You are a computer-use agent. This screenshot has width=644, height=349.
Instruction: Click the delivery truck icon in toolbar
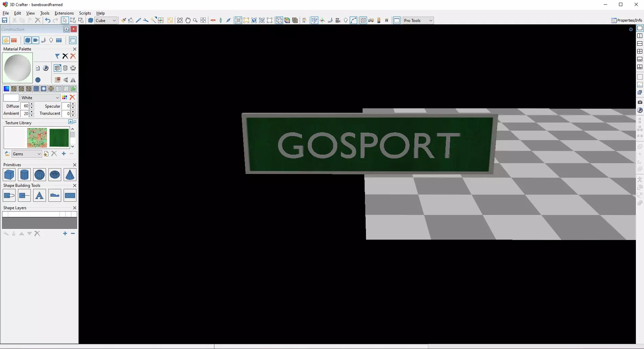click(x=371, y=20)
